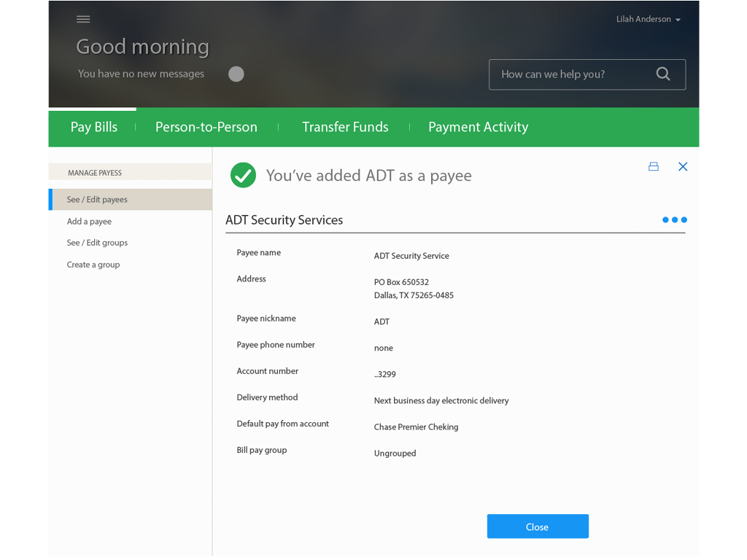Click the 'You have no new messages' text
747x560 pixels.
pyautogui.click(x=141, y=74)
